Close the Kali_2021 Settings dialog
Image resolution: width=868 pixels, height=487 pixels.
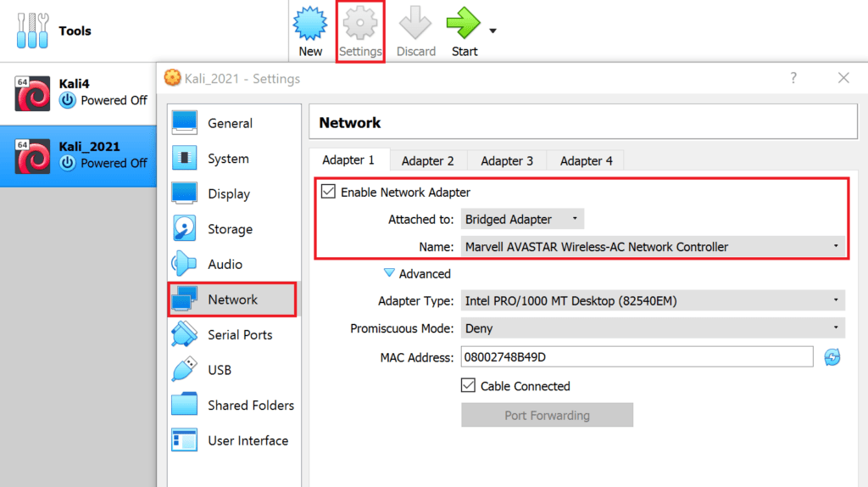point(843,78)
